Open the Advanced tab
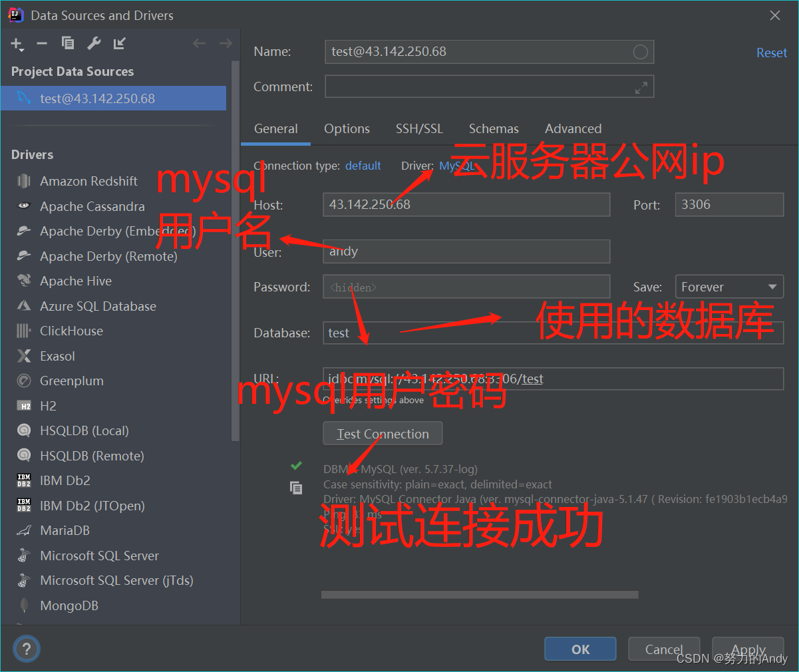The height and width of the screenshot is (672, 799). 573,129
